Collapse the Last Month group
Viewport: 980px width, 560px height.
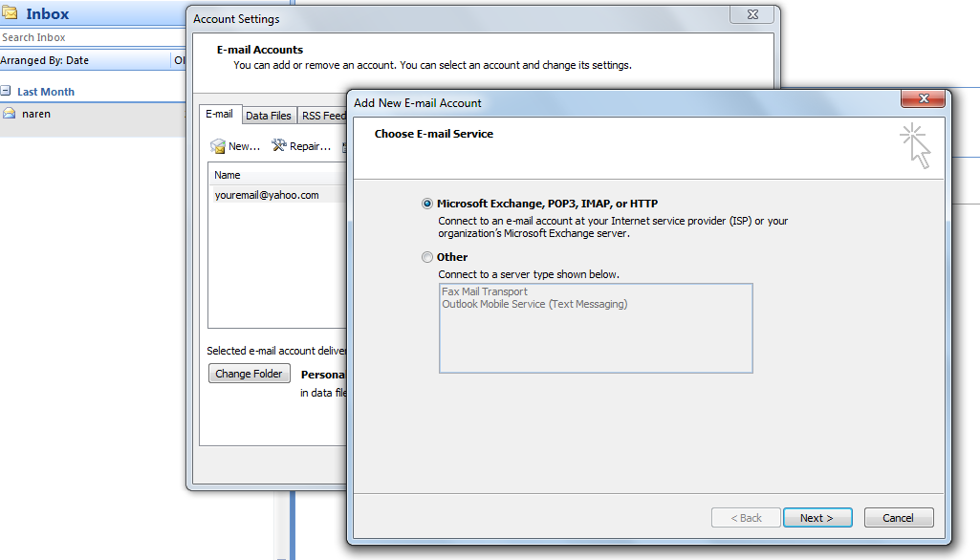coord(6,92)
